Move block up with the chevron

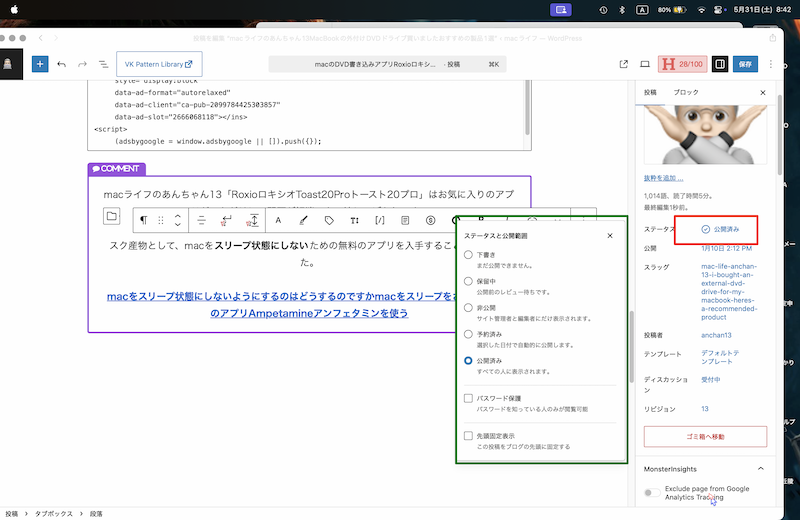click(x=178, y=216)
